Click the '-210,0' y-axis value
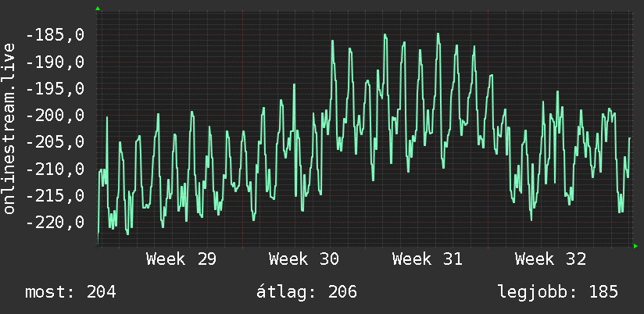Screen dimensions: 644x314 click(55, 169)
